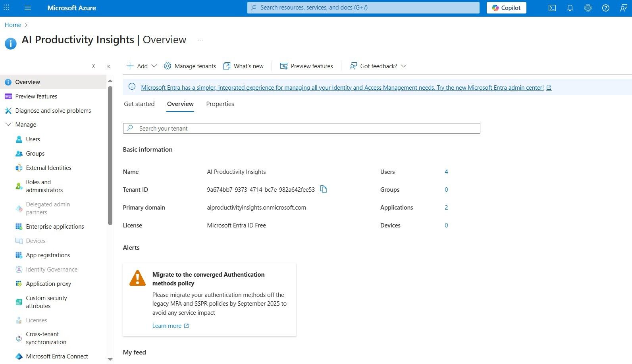Open the Users count link showing 4
This screenshot has width=632, height=364.
pos(446,172)
